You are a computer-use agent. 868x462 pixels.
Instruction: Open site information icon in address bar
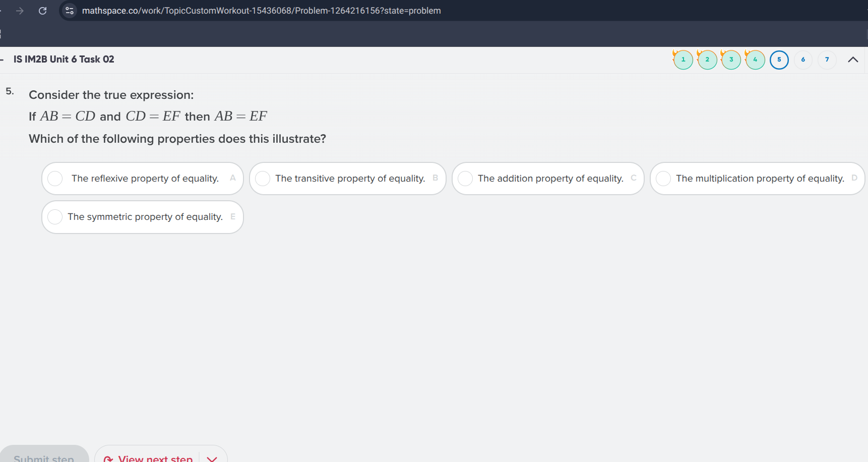coord(70,11)
